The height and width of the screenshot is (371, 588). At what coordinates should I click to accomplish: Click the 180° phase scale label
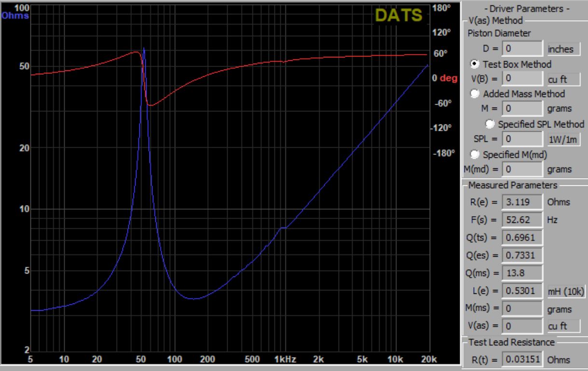[x=442, y=8]
